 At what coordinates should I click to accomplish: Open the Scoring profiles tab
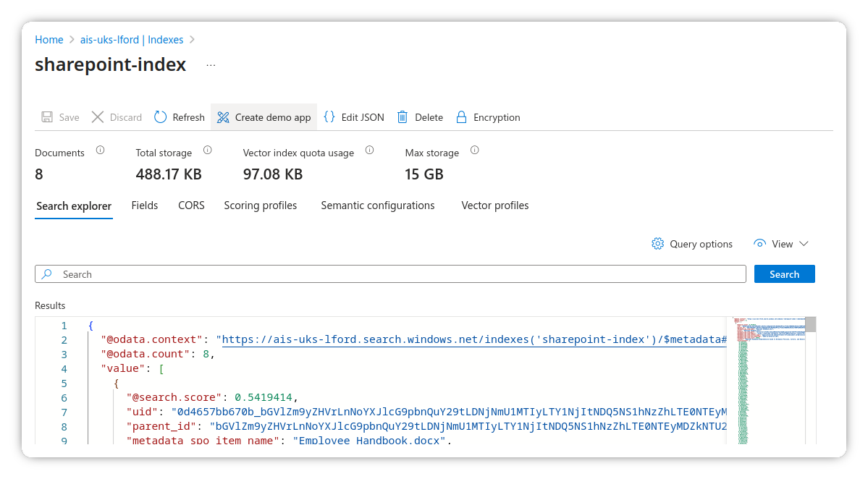[x=261, y=205]
